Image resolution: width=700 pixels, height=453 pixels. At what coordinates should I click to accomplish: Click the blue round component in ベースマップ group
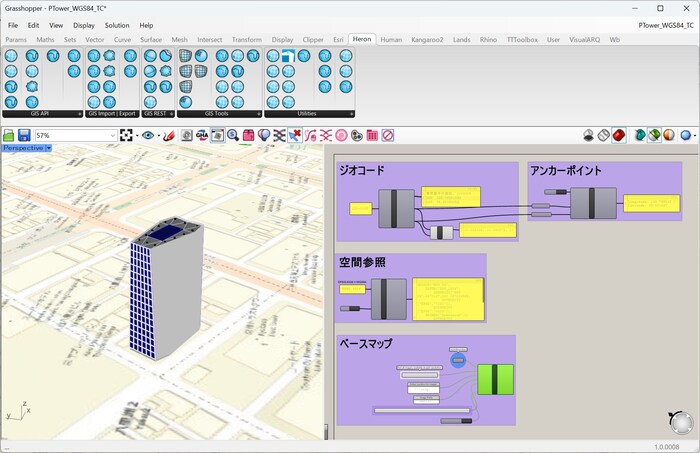click(458, 360)
